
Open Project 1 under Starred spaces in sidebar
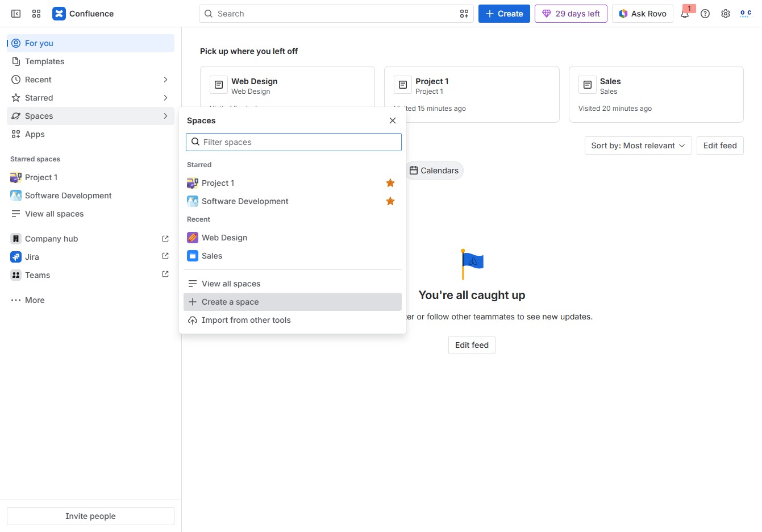[x=90, y=177]
